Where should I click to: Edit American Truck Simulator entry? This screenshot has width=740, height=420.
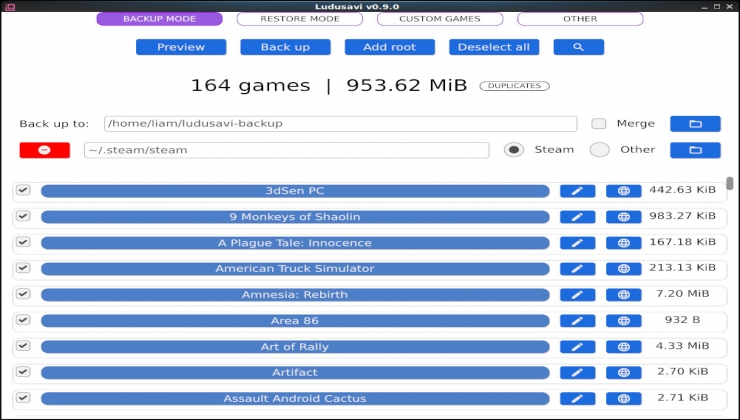[577, 269]
